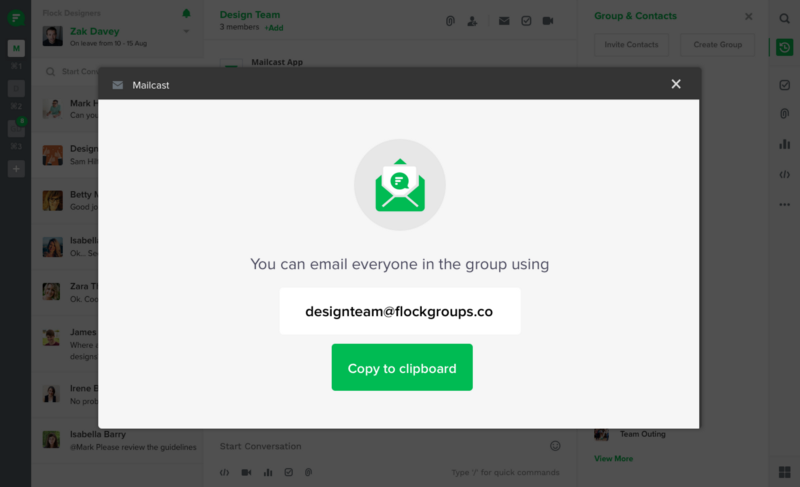Close the Mailcast dialog
The width and height of the screenshot is (800, 487).
676,84
